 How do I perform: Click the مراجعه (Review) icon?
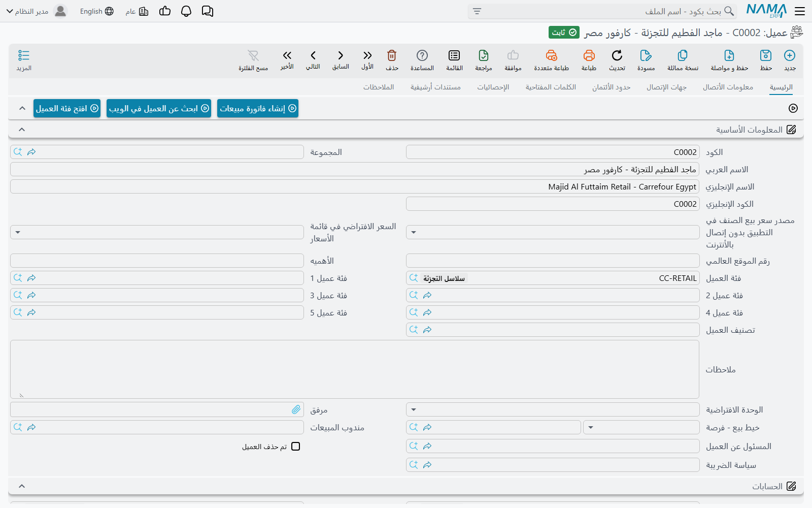click(x=484, y=55)
